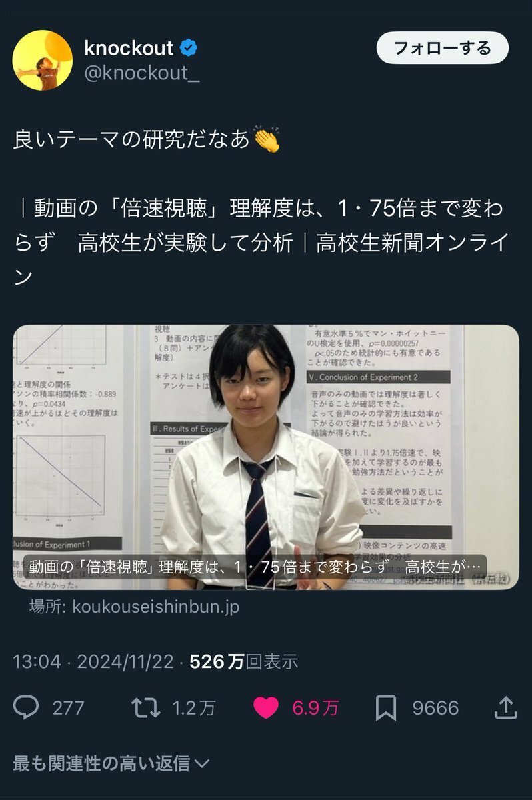Click the chevron next to 最も関連性の高い返信

202,763
